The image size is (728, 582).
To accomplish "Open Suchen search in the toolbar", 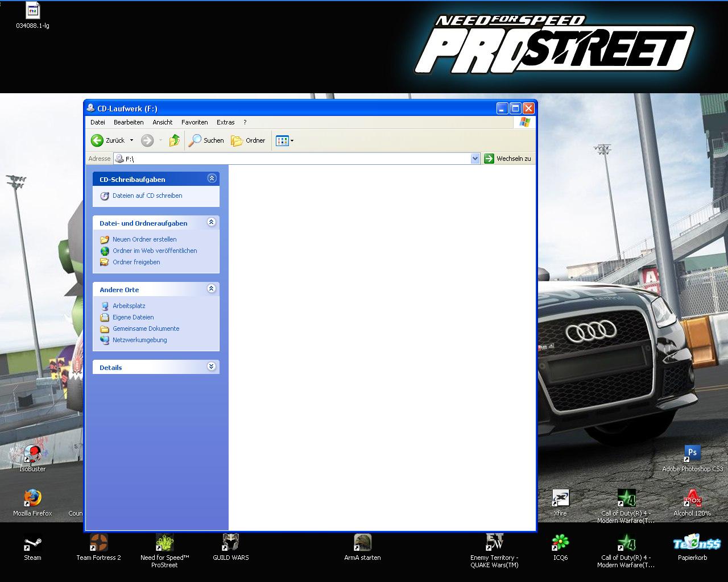I will pos(206,140).
